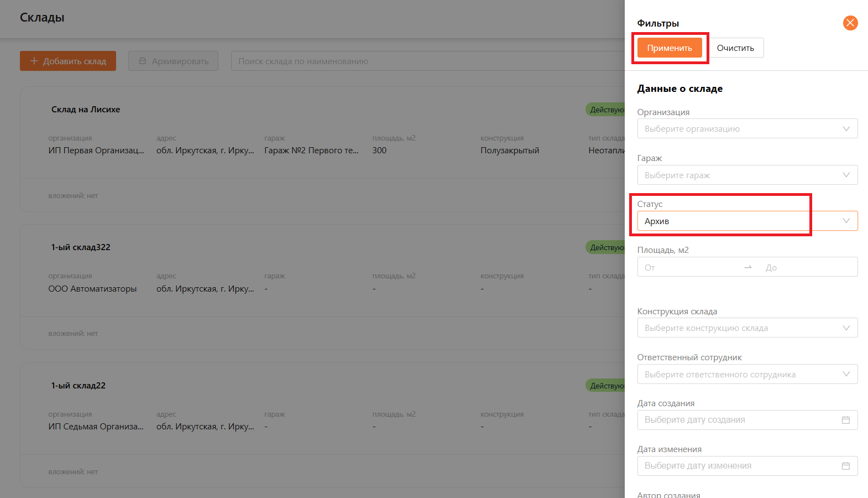Screen dimensions: 868x498
Task: Click the Добавить склад button
Action: click(x=68, y=61)
